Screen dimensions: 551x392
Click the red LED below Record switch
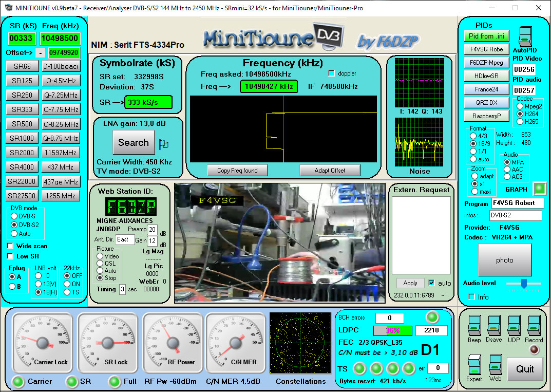(x=534, y=350)
